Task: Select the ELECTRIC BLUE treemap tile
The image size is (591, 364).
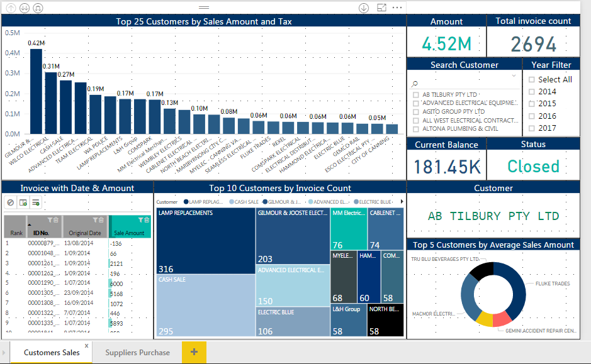Action: point(293,321)
